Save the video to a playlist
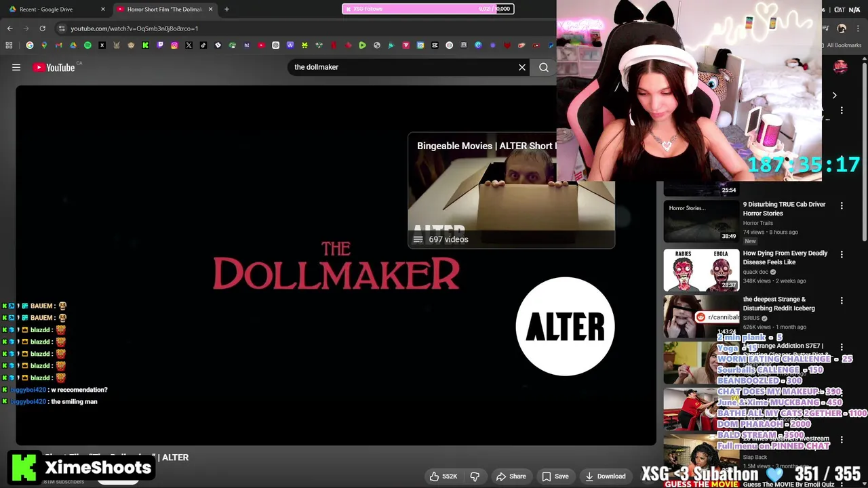Screen dimensions: 868x488 point(555,476)
